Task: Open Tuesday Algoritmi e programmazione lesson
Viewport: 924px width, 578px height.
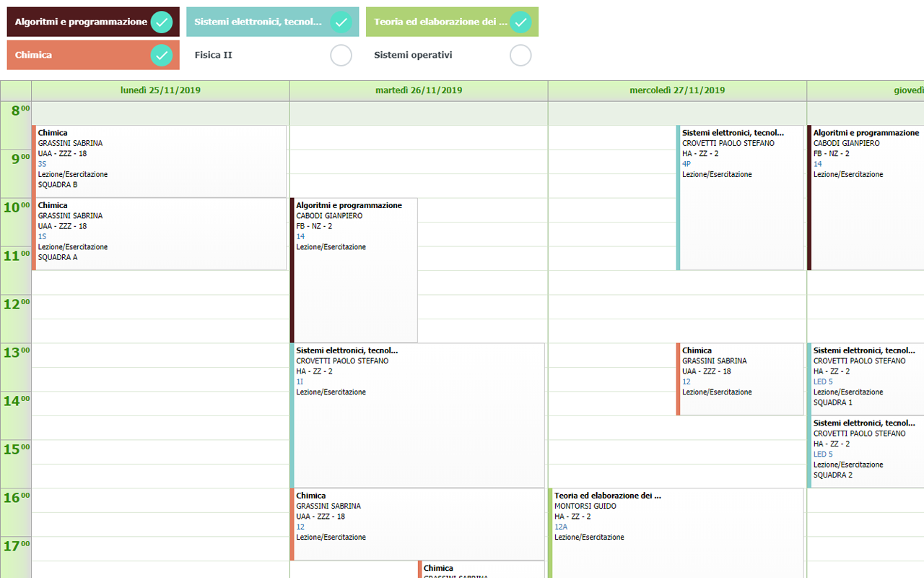Action: point(354,270)
